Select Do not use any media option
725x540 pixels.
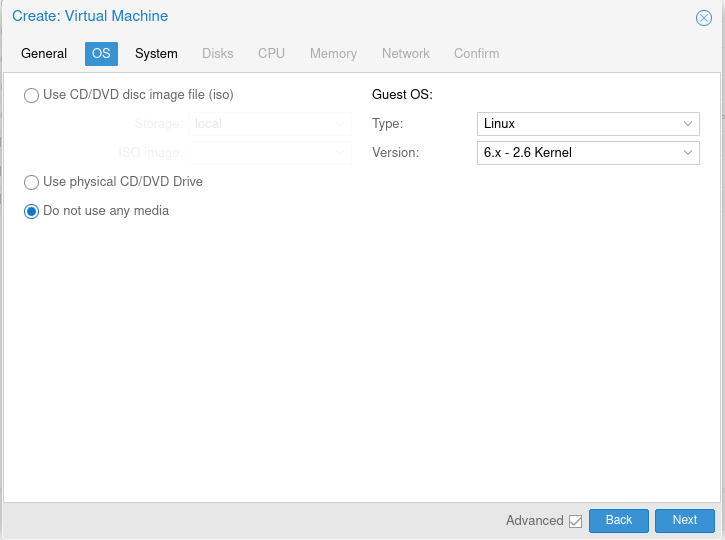[32, 211]
